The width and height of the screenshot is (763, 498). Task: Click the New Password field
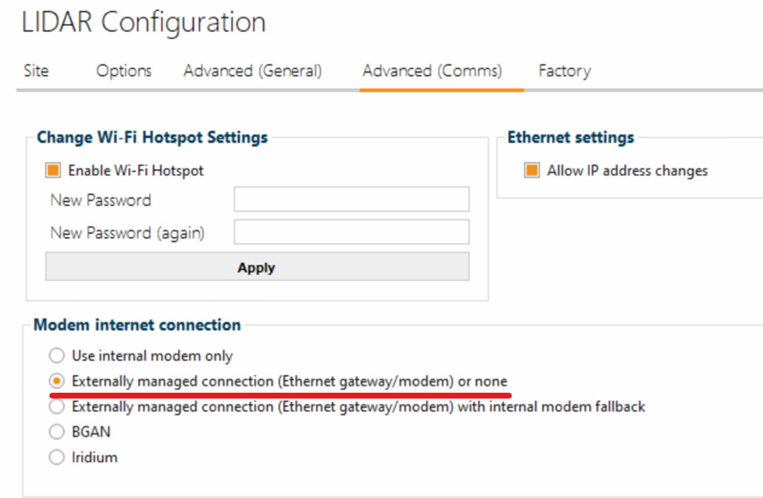[x=351, y=200]
